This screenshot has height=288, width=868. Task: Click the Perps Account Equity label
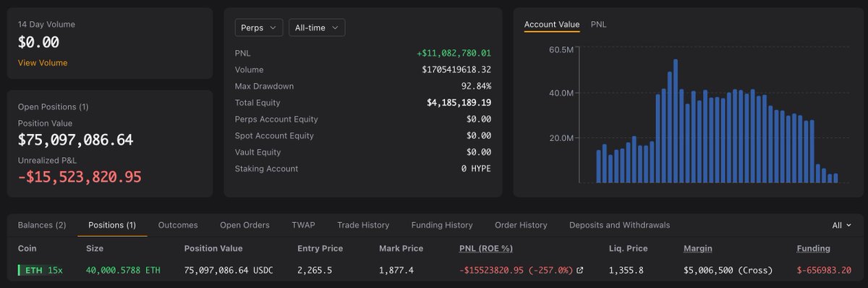pos(276,119)
